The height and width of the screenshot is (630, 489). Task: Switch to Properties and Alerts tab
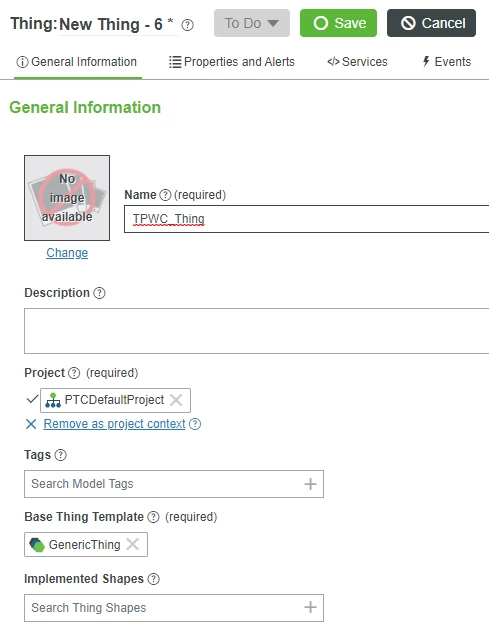[232, 62]
